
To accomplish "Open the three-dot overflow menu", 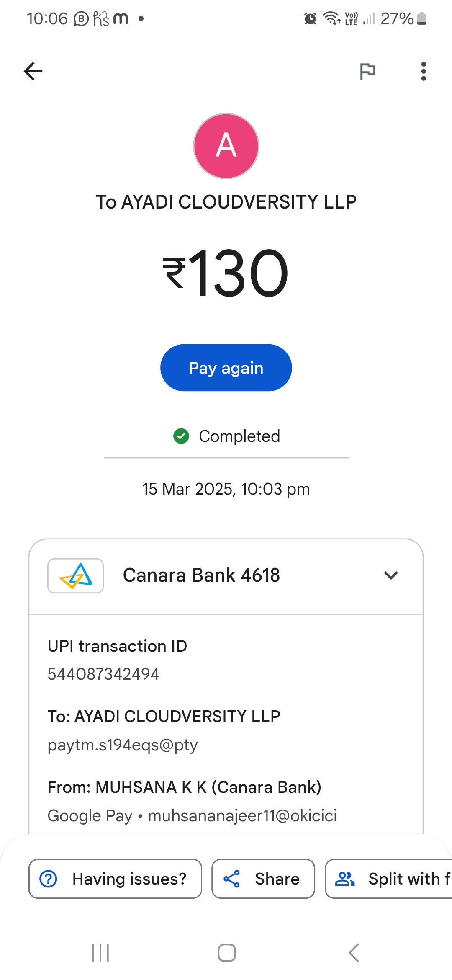I will click(424, 71).
